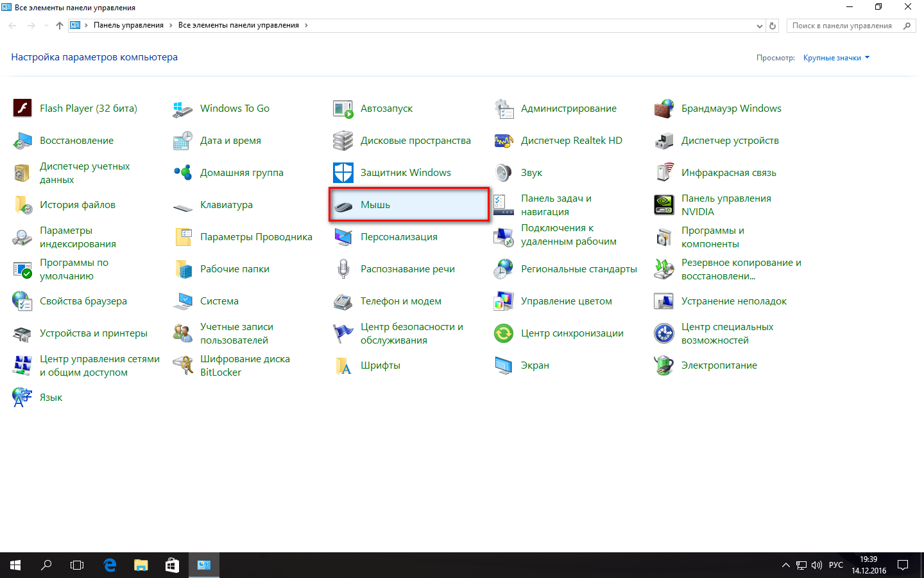Open the Шифрование диска BitLocker icon
The height and width of the screenshot is (578, 924).
(x=183, y=365)
